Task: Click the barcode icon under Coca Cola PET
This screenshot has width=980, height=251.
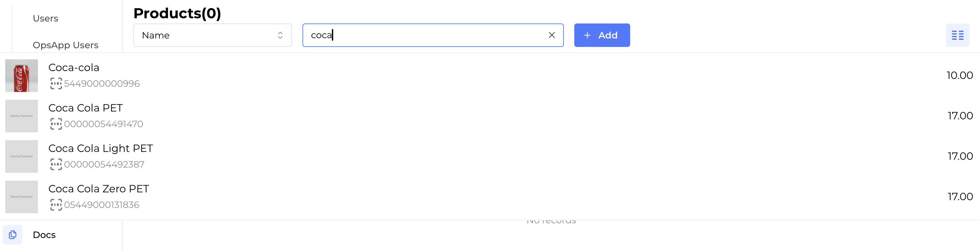Action: point(56,124)
